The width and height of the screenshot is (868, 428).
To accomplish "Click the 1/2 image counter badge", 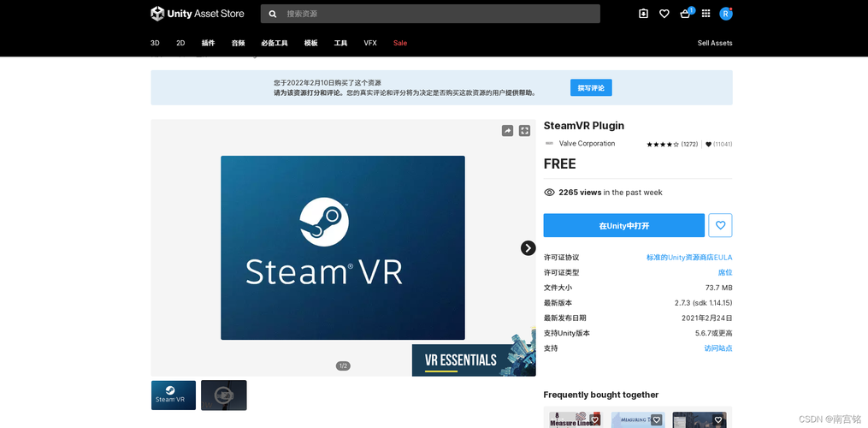I will (x=343, y=366).
